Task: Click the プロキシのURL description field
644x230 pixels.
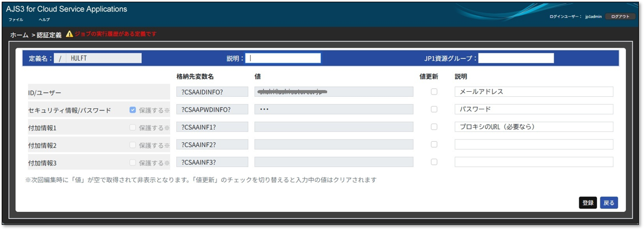Action: tap(533, 127)
